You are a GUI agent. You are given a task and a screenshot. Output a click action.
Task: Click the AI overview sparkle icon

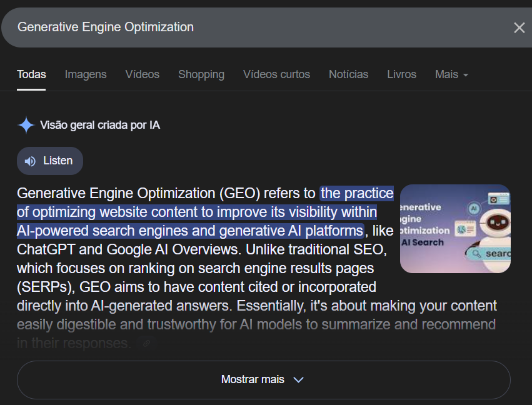26,125
